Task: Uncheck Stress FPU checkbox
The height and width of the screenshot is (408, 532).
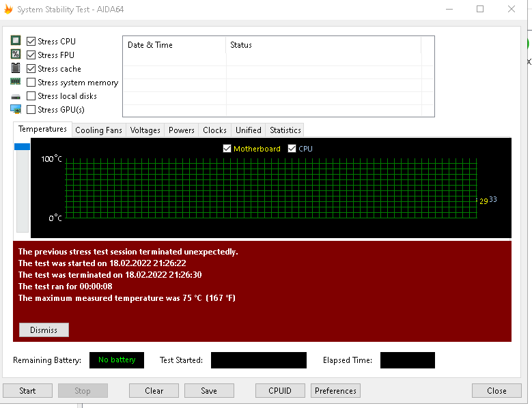Action: (31, 55)
